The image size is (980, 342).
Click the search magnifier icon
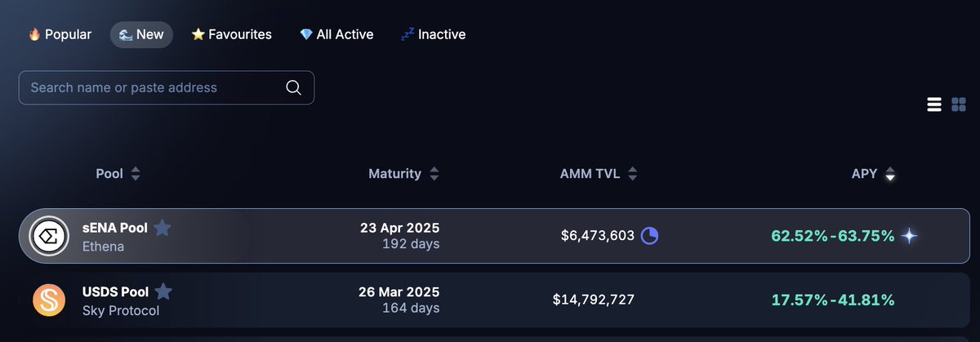(294, 87)
